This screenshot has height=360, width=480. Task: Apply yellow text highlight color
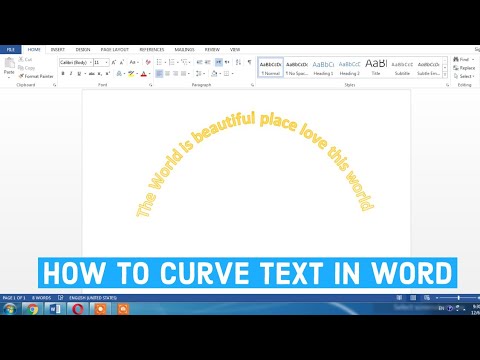point(131,74)
